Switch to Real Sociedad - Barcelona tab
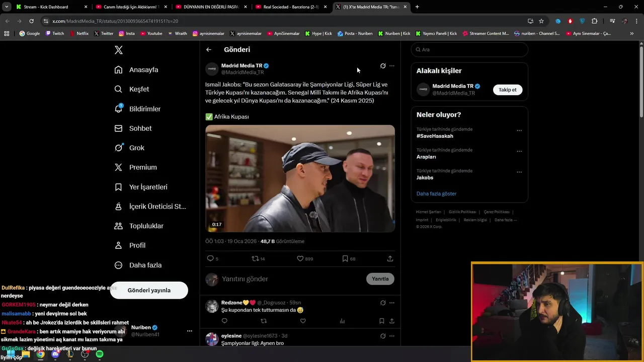 [x=292, y=7]
